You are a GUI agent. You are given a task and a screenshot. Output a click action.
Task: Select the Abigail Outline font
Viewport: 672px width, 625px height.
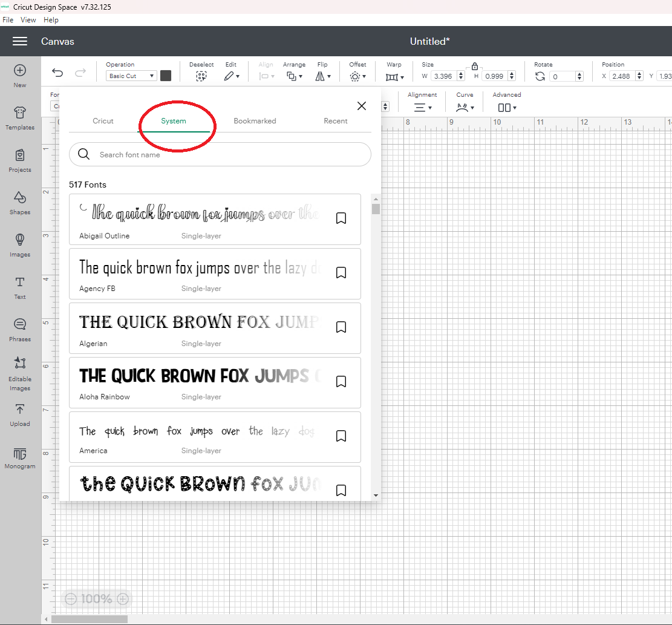tap(215, 220)
